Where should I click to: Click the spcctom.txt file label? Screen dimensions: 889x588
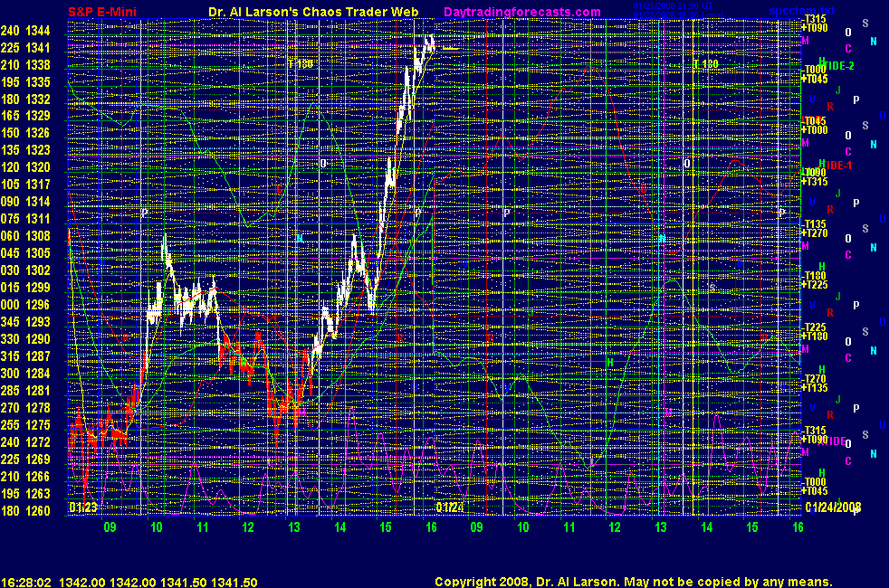(802, 11)
